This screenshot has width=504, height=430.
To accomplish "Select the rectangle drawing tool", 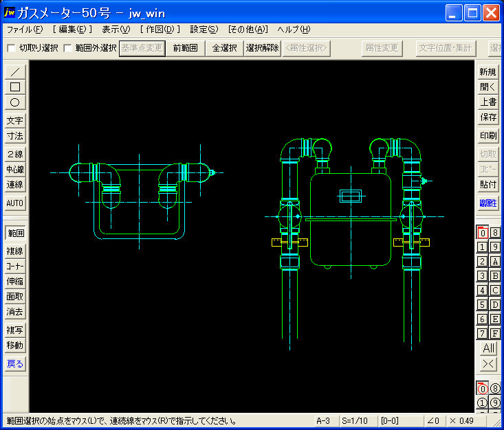I will 15,87.
